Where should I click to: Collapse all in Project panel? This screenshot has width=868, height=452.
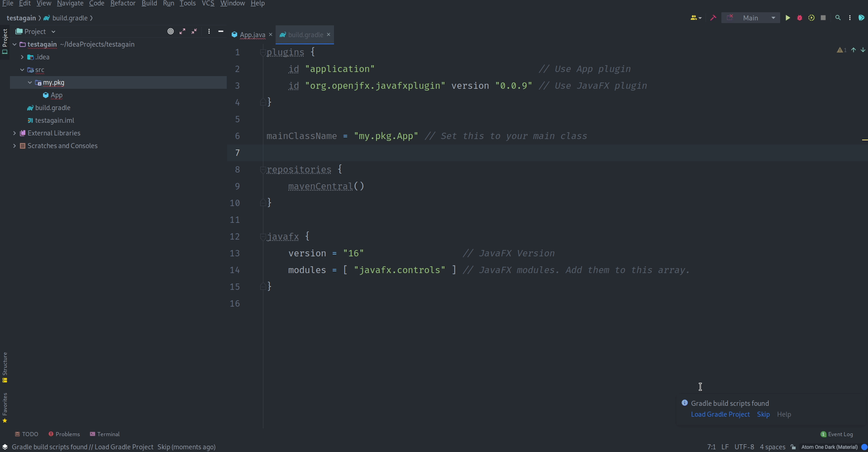coord(194,31)
